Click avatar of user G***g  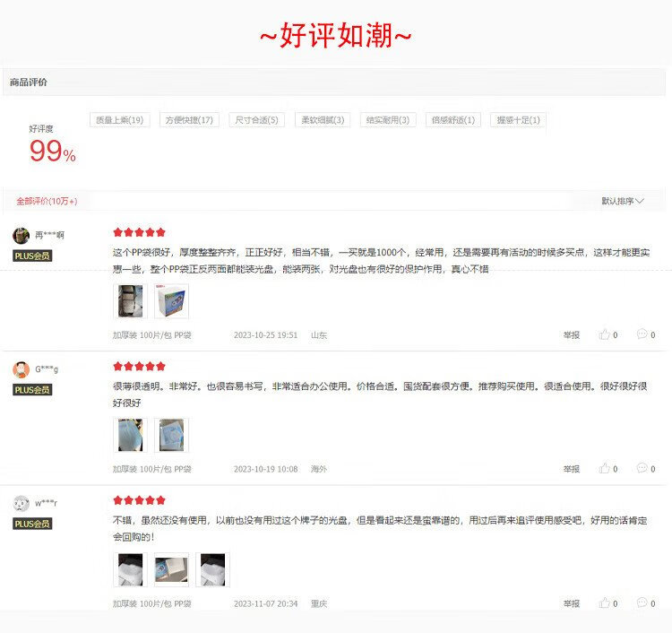pos(21,369)
